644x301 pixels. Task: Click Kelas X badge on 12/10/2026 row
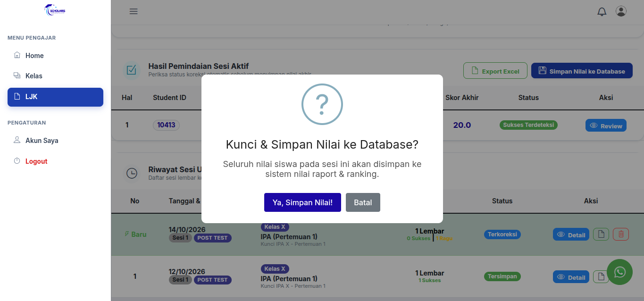coord(275,269)
